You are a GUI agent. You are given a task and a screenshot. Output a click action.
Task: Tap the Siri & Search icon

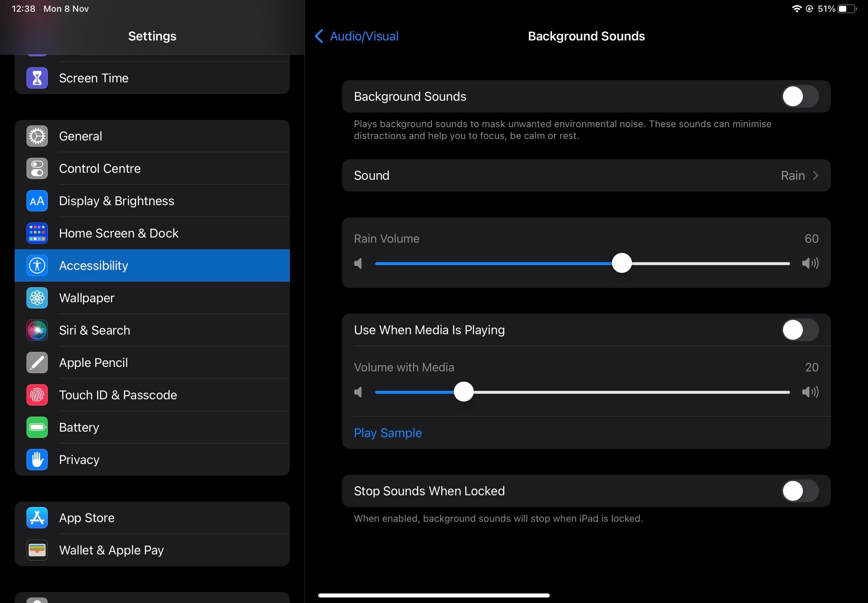(x=36, y=330)
